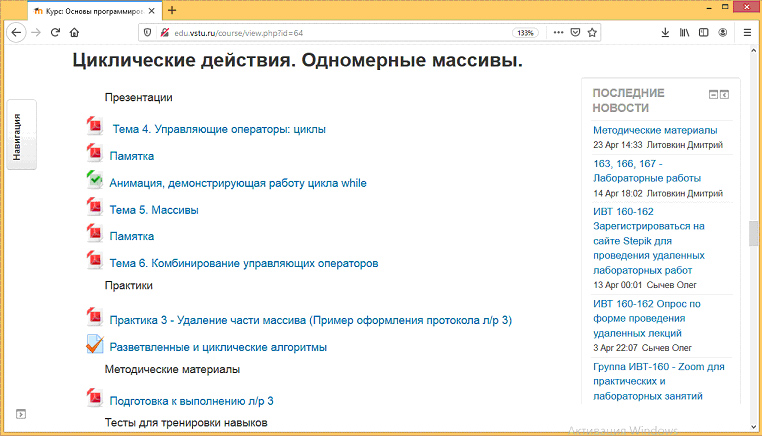Open the Firefox hamburger menu
The width and height of the screenshot is (762, 436).
coord(747,32)
